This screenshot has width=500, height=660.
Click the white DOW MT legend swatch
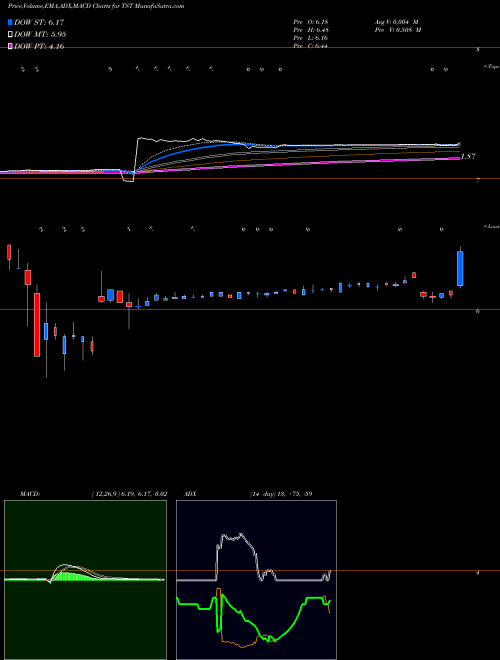click(10, 34)
